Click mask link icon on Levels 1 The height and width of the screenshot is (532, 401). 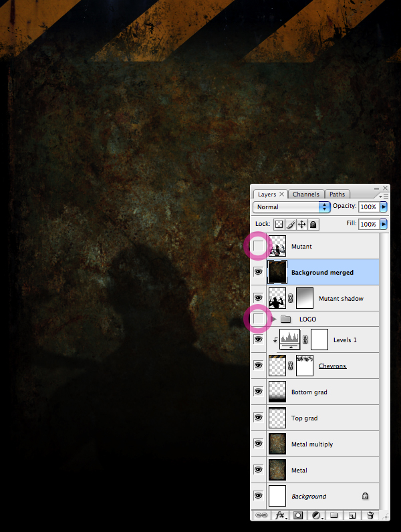305,340
